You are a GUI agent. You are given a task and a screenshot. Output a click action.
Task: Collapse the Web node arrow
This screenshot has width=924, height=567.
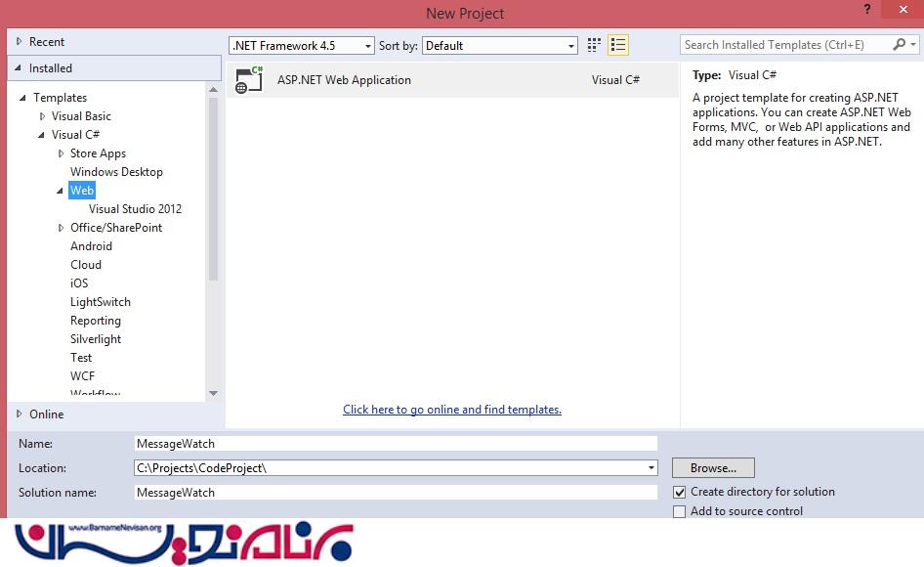point(61,191)
